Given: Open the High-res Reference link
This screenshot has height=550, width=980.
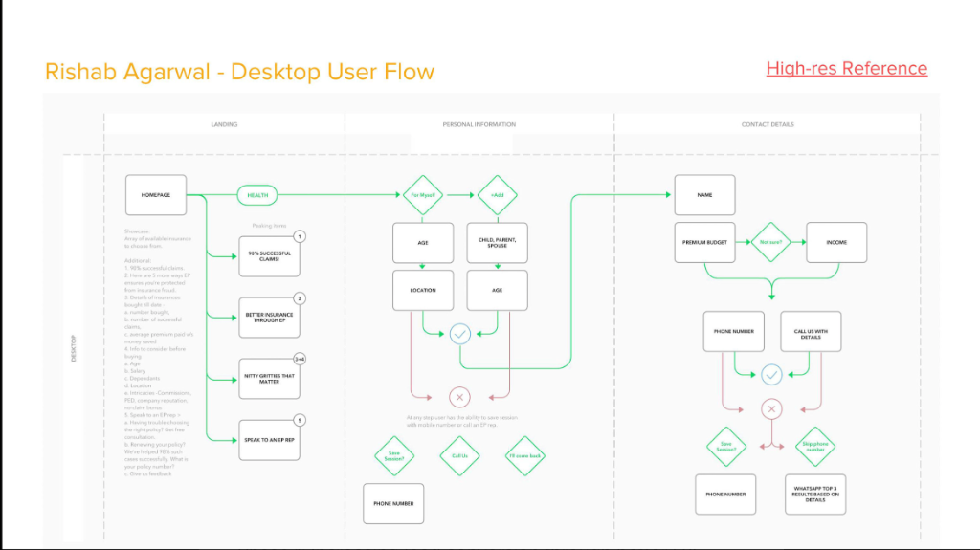Looking at the screenshot, I should click(846, 68).
